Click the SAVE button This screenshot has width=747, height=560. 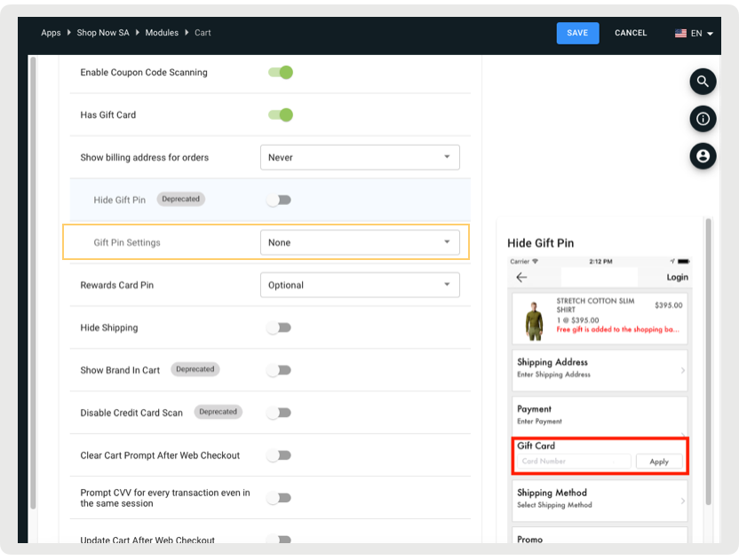(577, 33)
